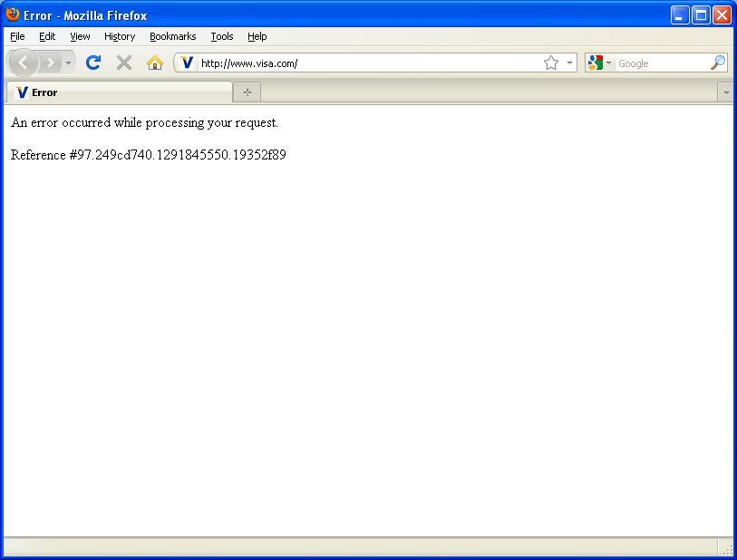Viewport: 737px width, 560px height.
Task: Open the History menu
Action: pyautogui.click(x=119, y=36)
